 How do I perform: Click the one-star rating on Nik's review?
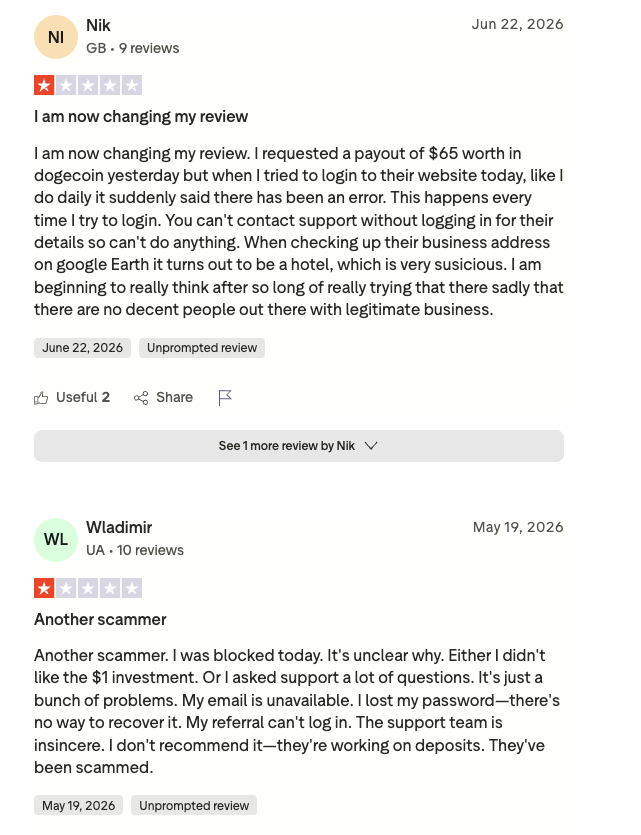tap(88, 85)
